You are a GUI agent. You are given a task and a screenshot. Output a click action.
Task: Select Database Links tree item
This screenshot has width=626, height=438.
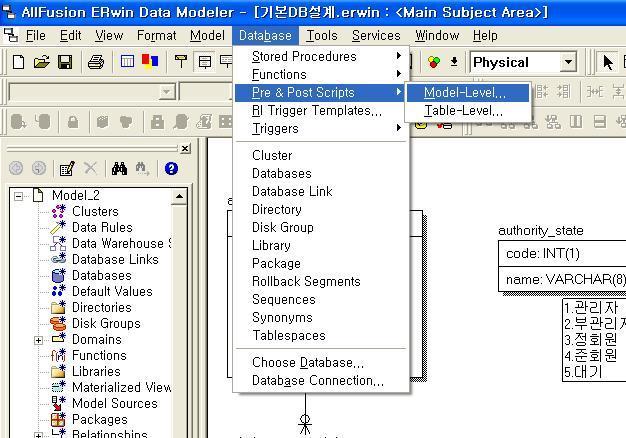coord(115,259)
